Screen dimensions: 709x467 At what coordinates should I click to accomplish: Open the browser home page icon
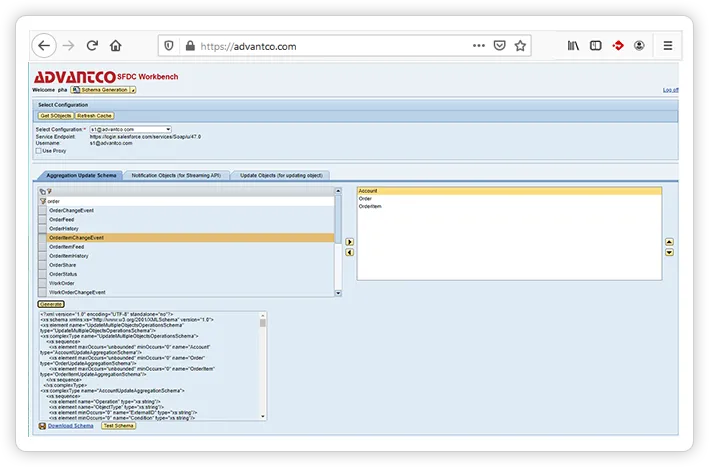(116, 46)
